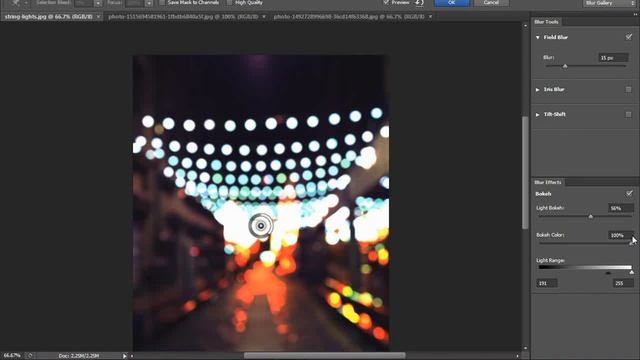Check Save Mask to Channels
The height and width of the screenshot is (360, 640).
pyautogui.click(x=162, y=2)
